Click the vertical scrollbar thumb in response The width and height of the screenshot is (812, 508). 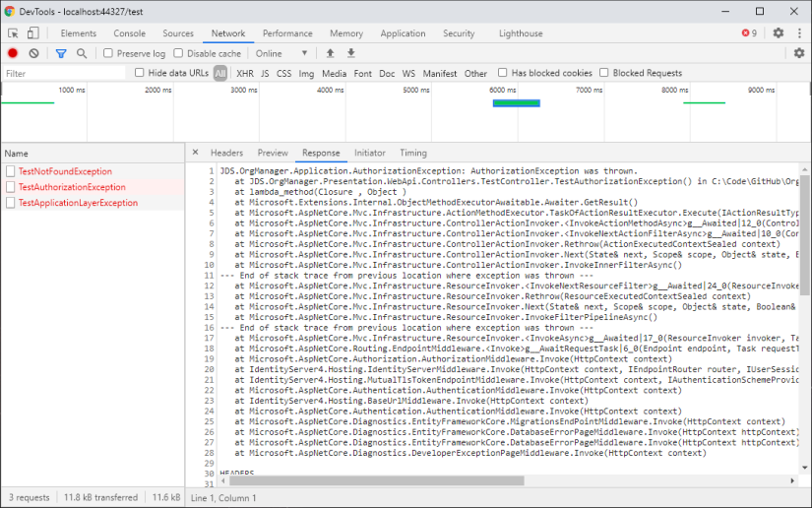pos(804,234)
